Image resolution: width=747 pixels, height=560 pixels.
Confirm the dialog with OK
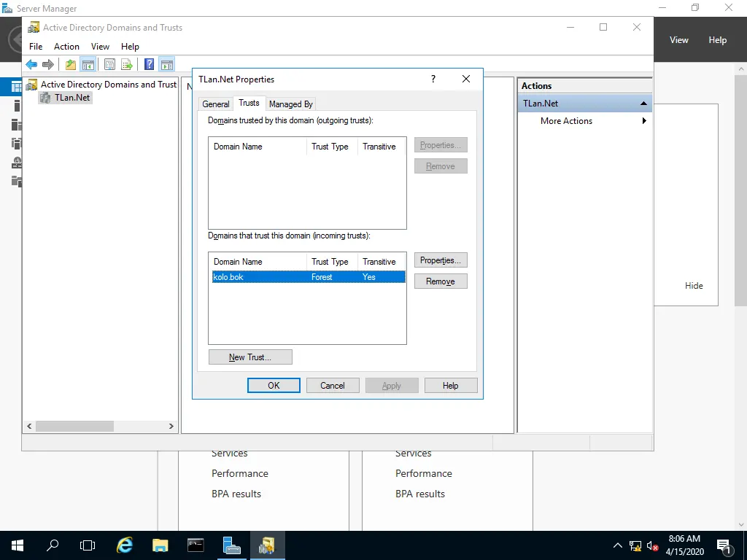274,386
